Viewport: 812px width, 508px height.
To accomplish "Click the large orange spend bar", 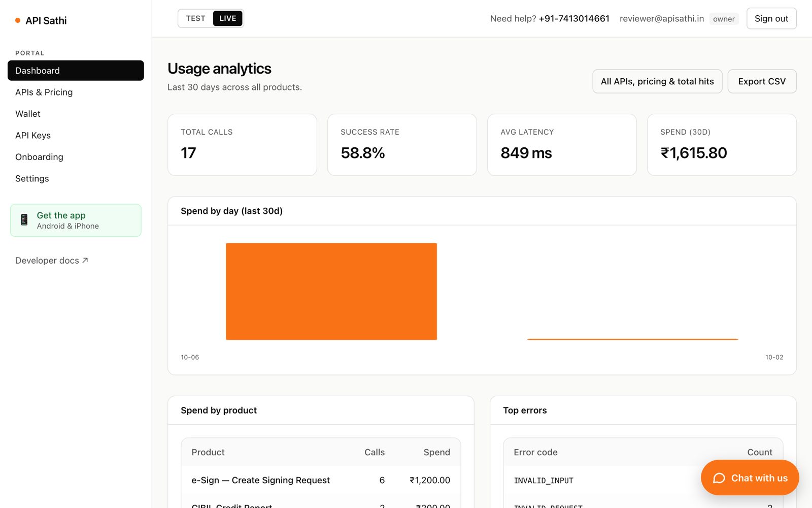I will coord(331,291).
